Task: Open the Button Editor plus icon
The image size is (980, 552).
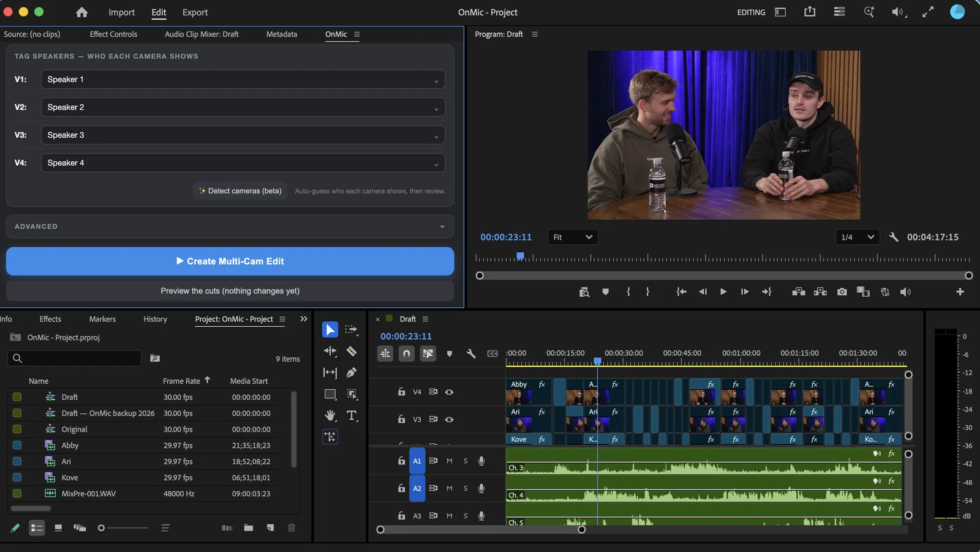Action: click(x=960, y=292)
